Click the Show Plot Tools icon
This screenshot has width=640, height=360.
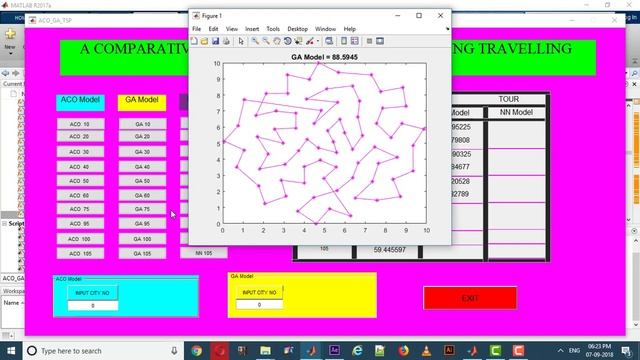[x=380, y=41]
